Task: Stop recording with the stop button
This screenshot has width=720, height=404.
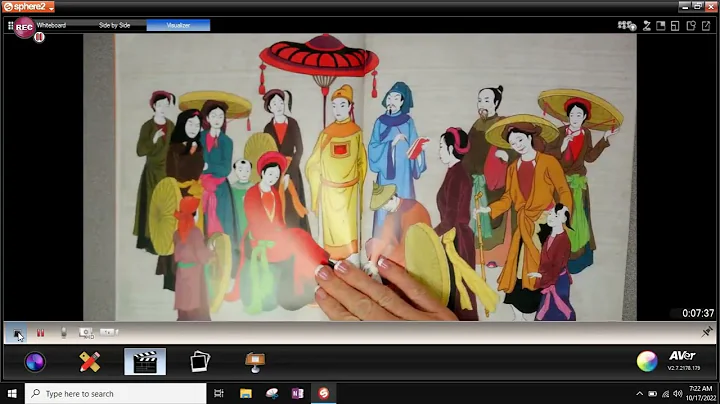Action: tap(17, 333)
